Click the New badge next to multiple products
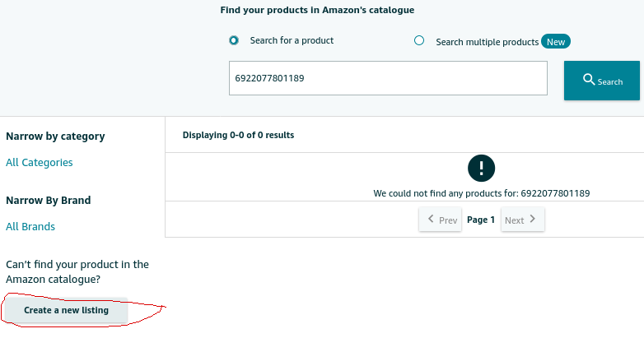The width and height of the screenshot is (644, 338). point(556,41)
